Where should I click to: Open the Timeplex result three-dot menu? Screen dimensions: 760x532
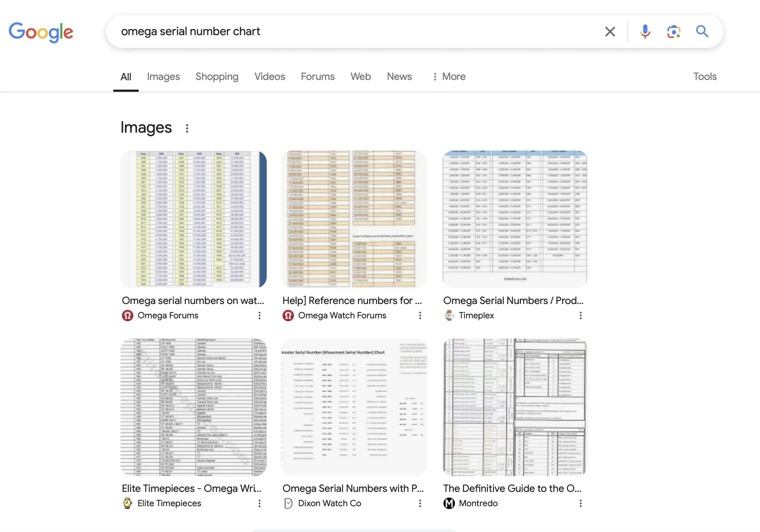coord(580,315)
